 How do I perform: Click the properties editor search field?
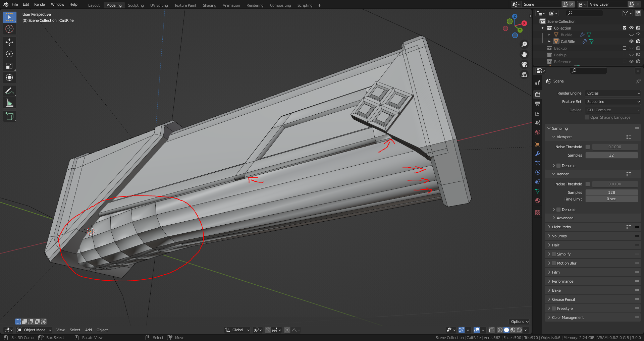[589, 71]
